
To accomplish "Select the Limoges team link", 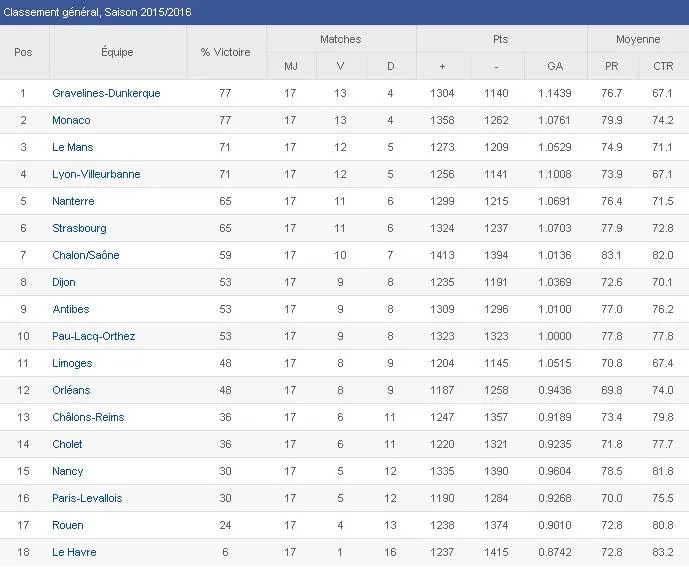I will coord(72,363).
